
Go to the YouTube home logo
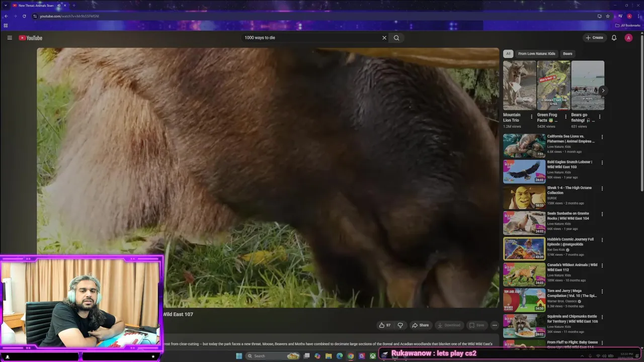31,38
